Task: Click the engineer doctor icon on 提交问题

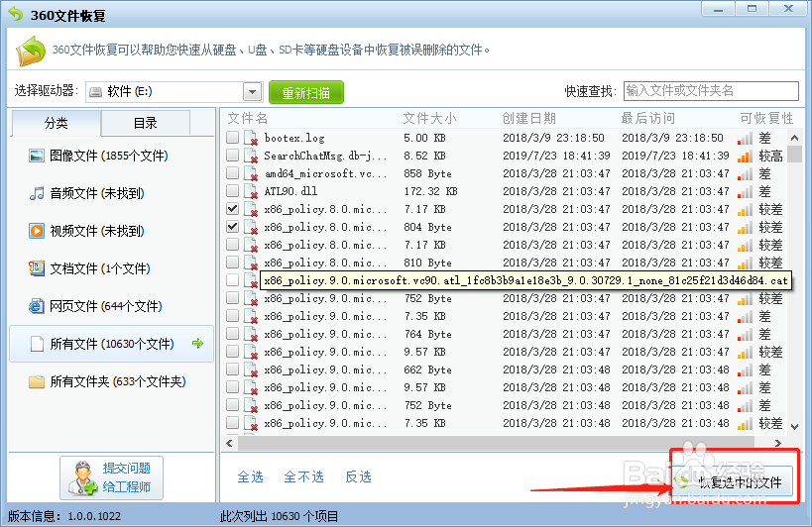Action: click(82, 477)
